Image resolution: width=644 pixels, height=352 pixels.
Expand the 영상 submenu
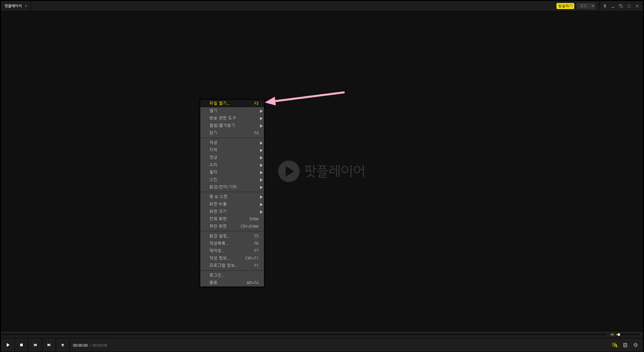232,158
